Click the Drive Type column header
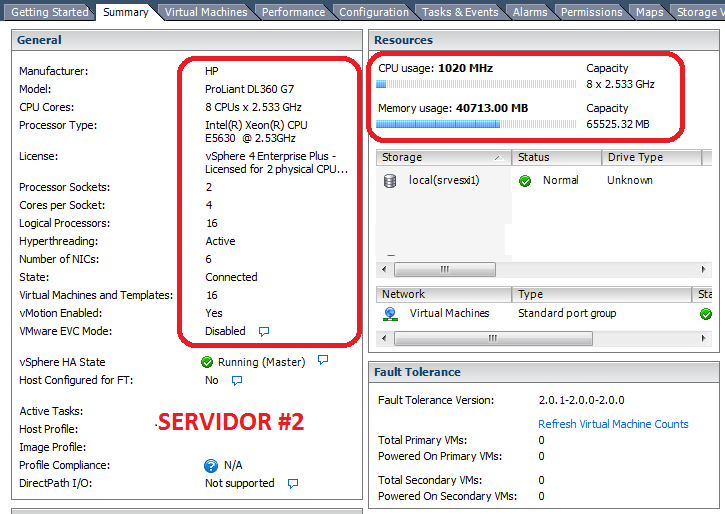725x514 pixels. pyautogui.click(x=651, y=157)
